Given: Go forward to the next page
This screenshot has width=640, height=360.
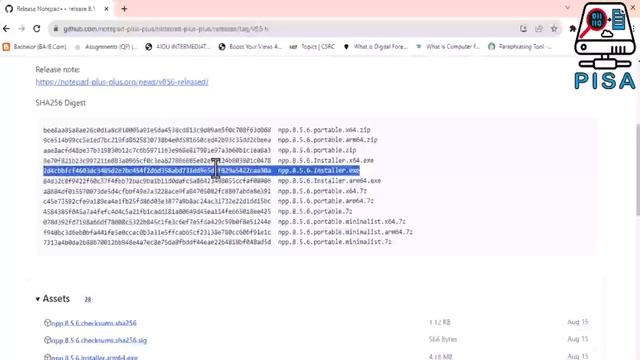Looking at the screenshot, I should click(22, 29).
